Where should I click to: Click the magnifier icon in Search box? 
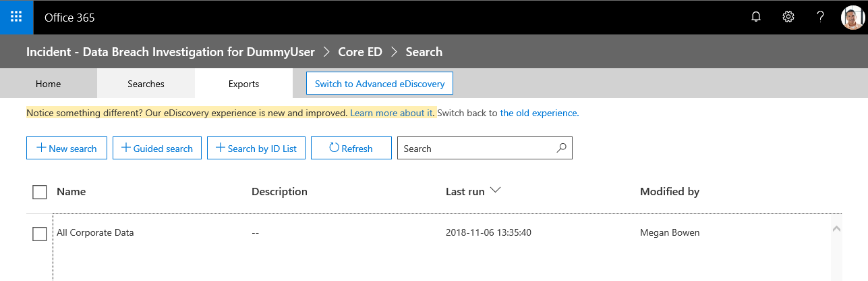point(561,148)
